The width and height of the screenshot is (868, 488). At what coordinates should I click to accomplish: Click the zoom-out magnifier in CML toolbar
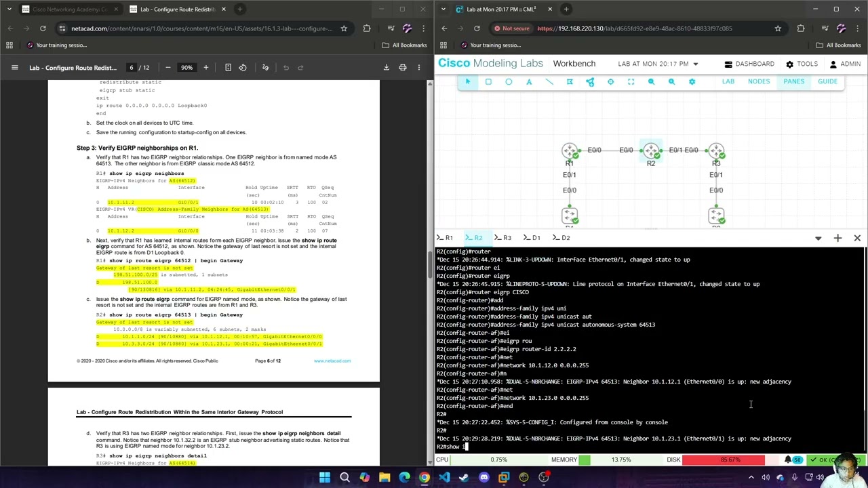(x=651, y=81)
